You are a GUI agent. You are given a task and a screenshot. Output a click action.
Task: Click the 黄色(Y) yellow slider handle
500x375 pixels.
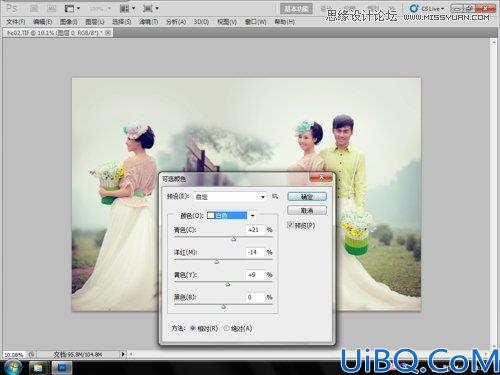[x=228, y=284]
